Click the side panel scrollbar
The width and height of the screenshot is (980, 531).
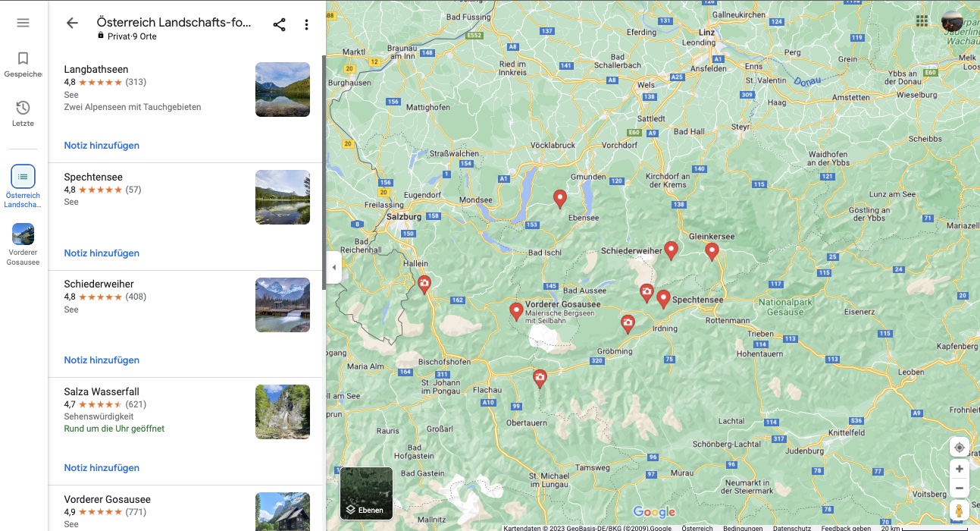pos(324,171)
